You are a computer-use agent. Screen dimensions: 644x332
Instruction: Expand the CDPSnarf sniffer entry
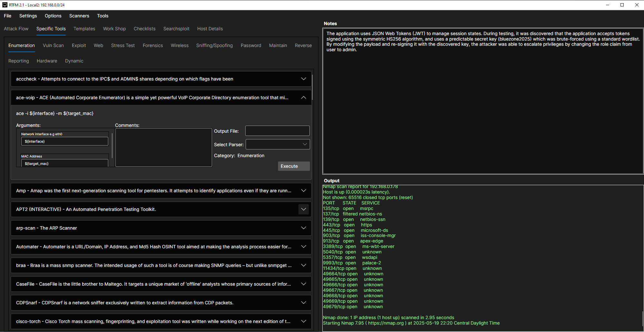(303, 303)
